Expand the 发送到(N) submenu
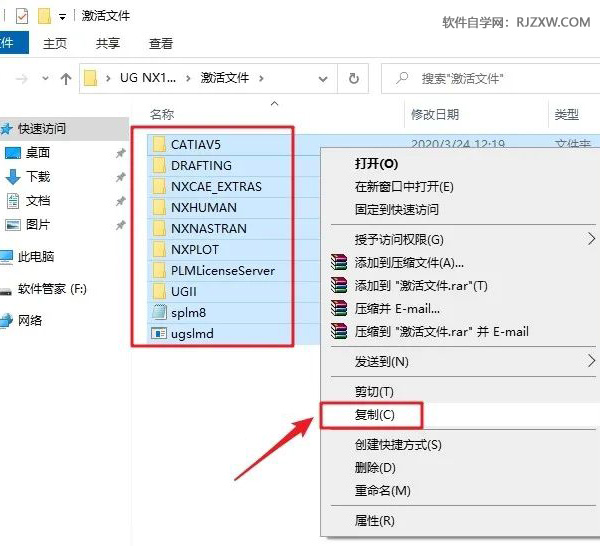 [592, 361]
